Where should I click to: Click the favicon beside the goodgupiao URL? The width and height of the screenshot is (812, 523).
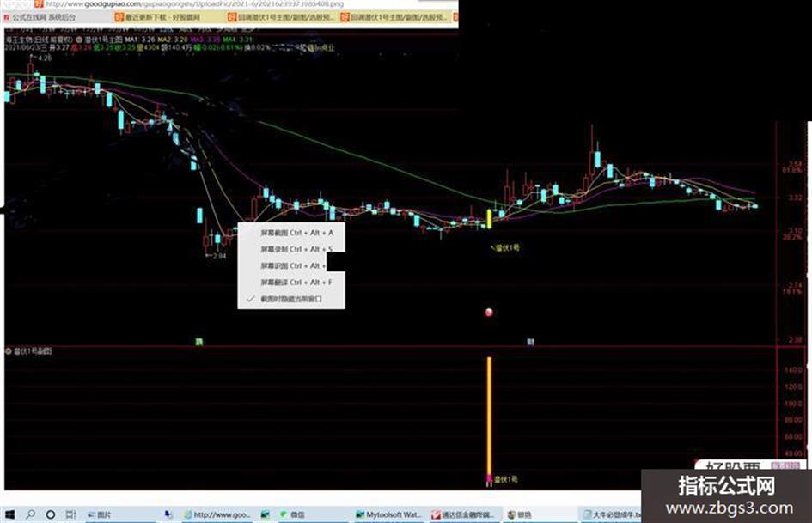(x=39, y=3)
